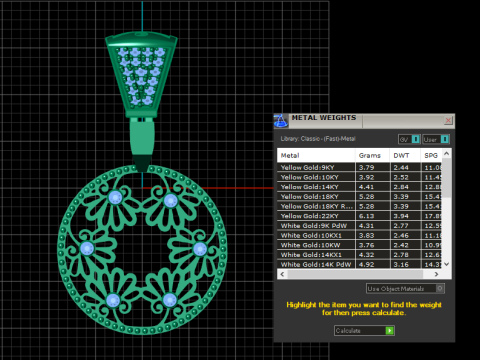Click the 3.79 grams value

[x=366, y=167]
